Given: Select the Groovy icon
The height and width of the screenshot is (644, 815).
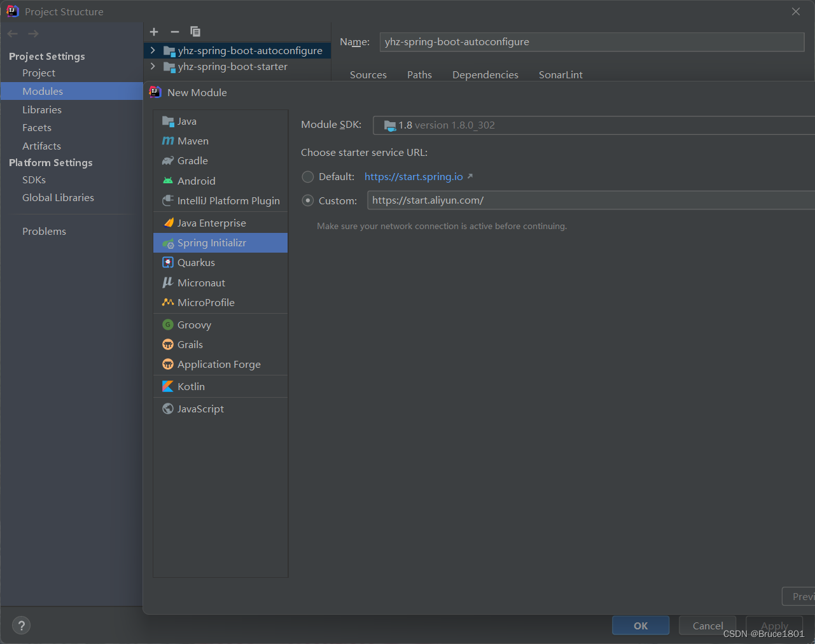Looking at the screenshot, I should tap(168, 325).
